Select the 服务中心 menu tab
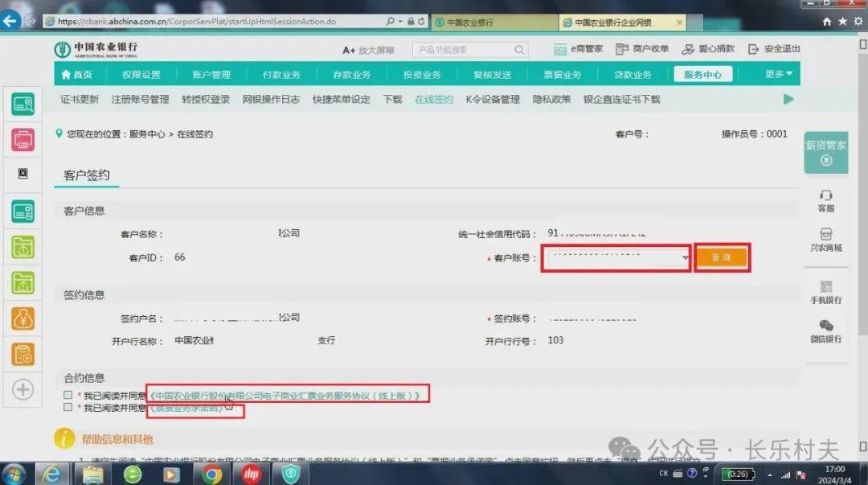The image size is (868, 485). (702, 74)
